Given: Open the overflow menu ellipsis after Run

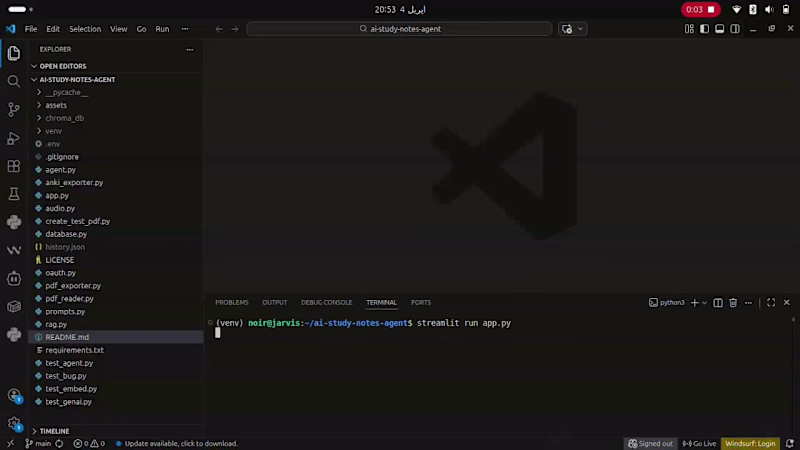Looking at the screenshot, I should pos(185,29).
